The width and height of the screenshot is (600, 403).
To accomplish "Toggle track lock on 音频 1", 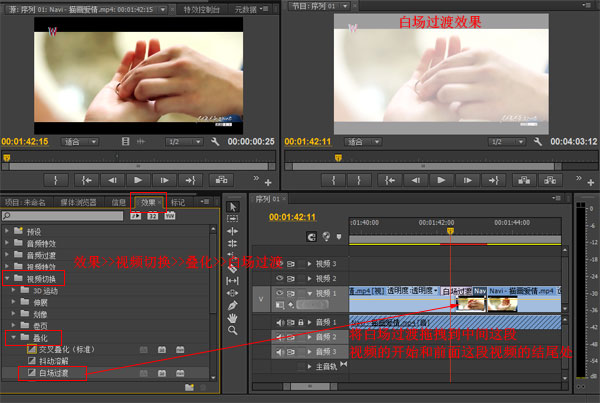I will (301, 323).
